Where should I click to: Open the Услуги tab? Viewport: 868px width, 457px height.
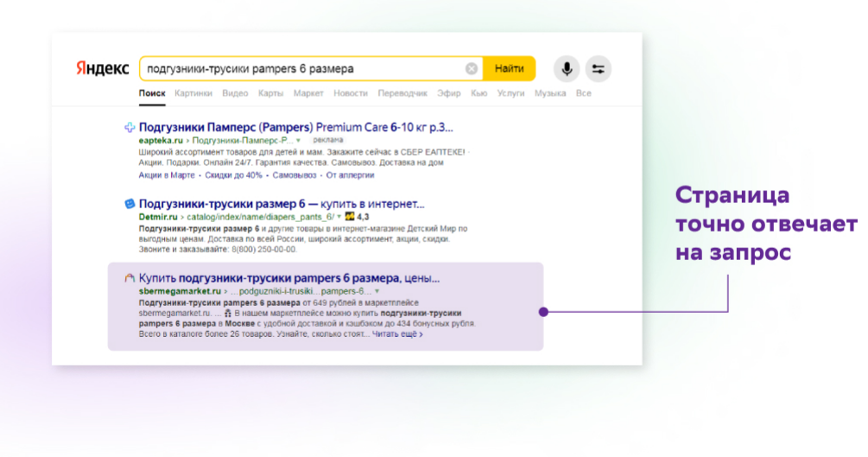(x=510, y=93)
